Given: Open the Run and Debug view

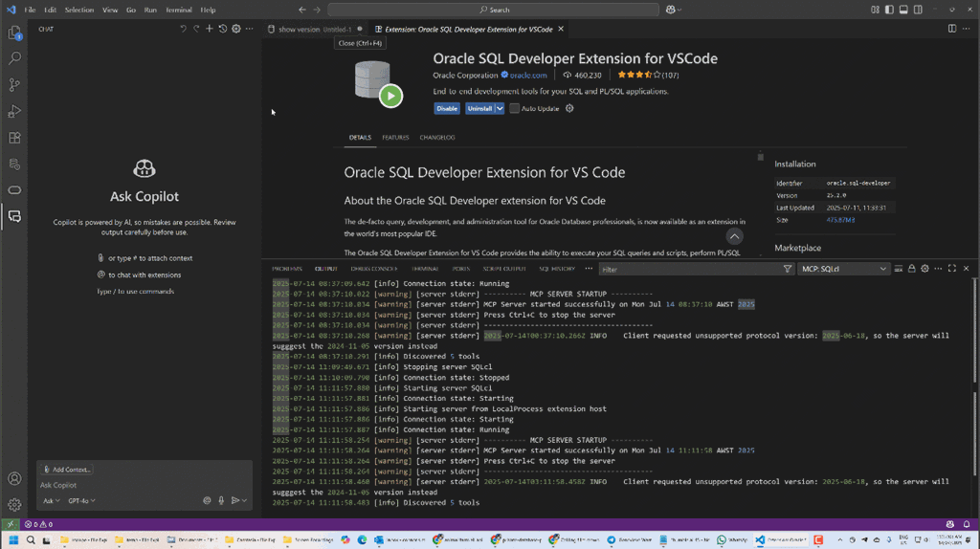Looking at the screenshot, I should coord(14,111).
